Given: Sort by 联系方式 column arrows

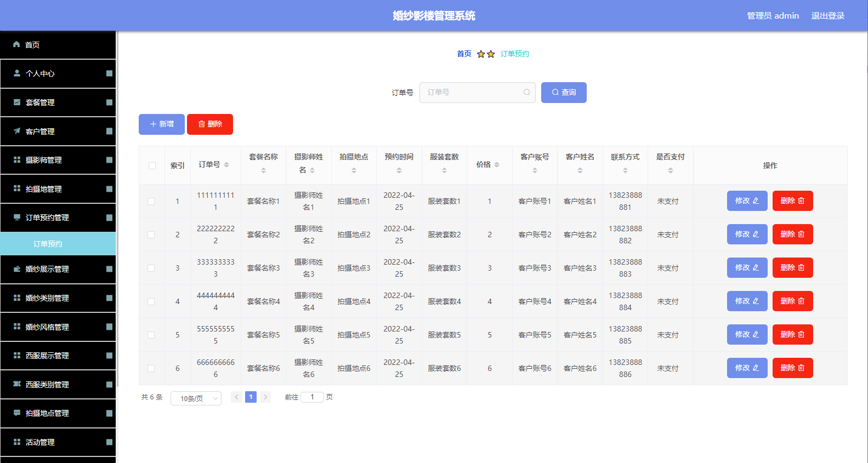Looking at the screenshot, I should point(625,170).
